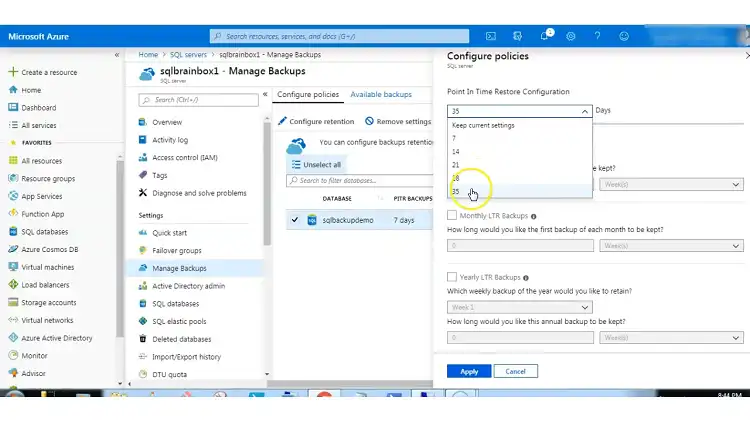Open Quick start under Settings
750x421 pixels.
tap(169, 233)
